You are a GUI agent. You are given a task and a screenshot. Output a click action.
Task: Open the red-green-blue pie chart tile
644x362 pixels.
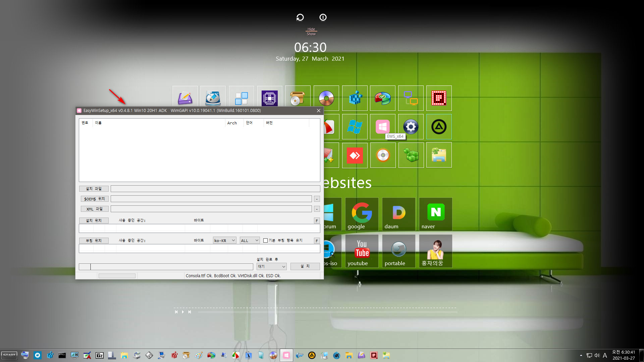point(383,98)
